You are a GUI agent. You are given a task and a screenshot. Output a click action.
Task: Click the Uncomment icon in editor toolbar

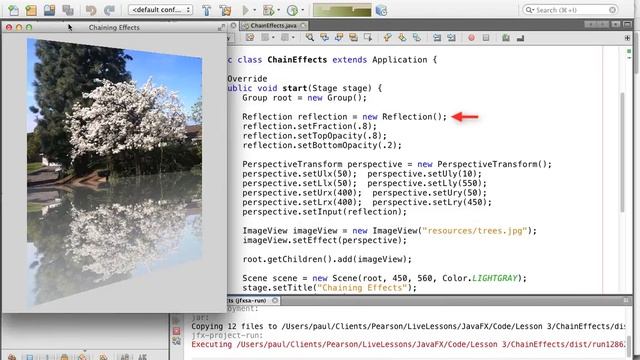coord(520,38)
